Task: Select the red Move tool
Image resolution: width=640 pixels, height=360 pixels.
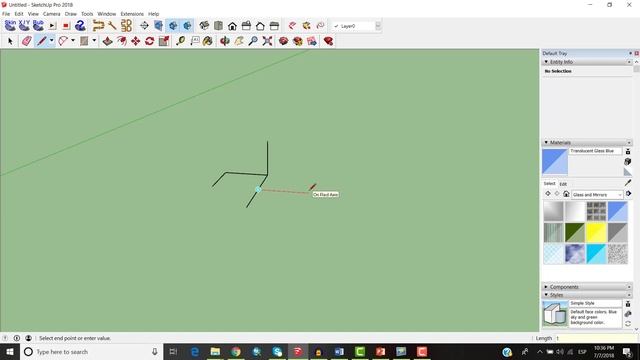Action: click(x=136, y=41)
